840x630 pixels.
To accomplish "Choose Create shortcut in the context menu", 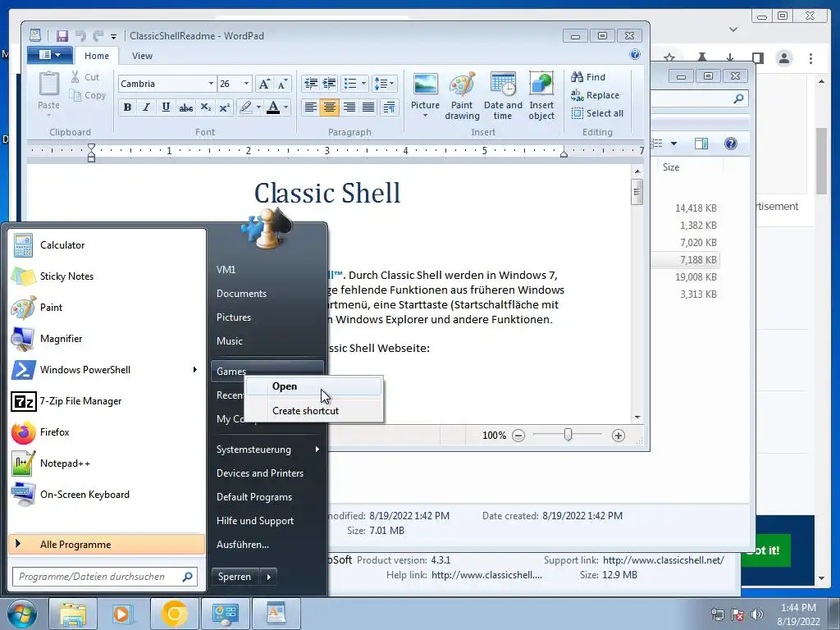I will (314, 411).
